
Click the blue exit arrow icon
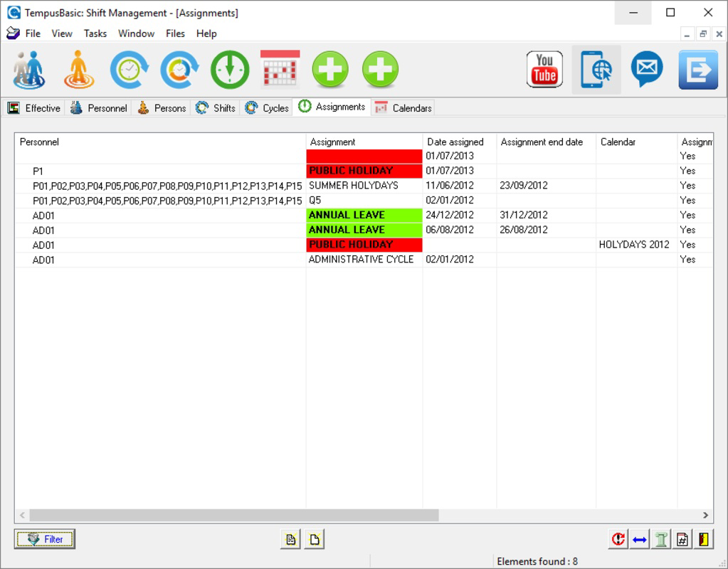(x=698, y=70)
